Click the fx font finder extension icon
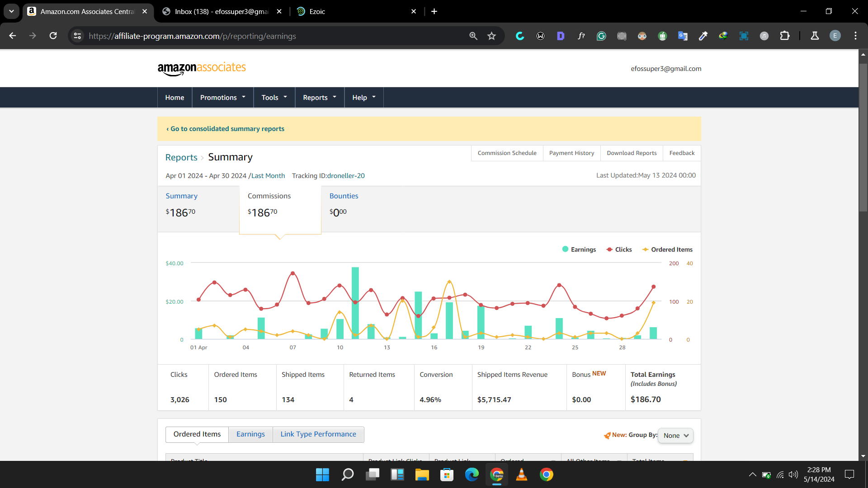Viewport: 868px width, 488px height. point(581,36)
